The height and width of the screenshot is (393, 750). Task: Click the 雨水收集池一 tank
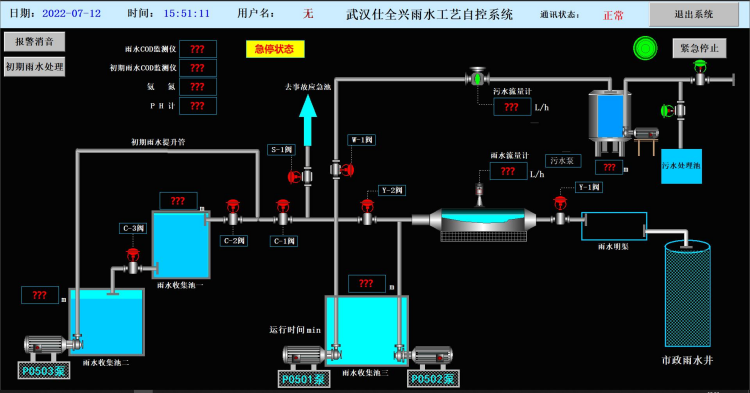181,245
